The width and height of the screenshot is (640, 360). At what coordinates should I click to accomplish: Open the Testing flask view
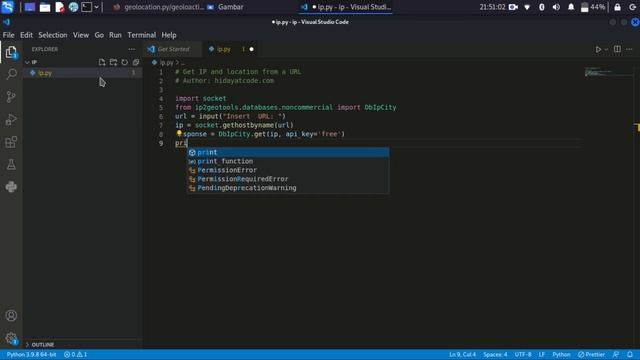click(x=11, y=164)
